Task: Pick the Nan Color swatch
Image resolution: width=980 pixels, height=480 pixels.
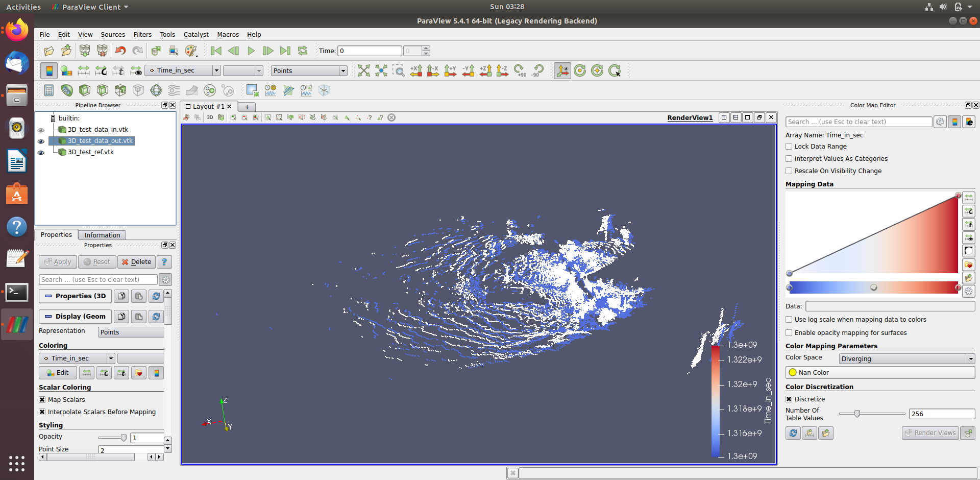Action: click(793, 373)
